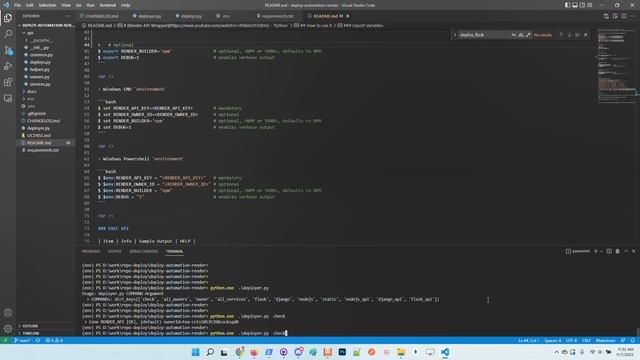Open the Terminal menu

tap(108, 5)
